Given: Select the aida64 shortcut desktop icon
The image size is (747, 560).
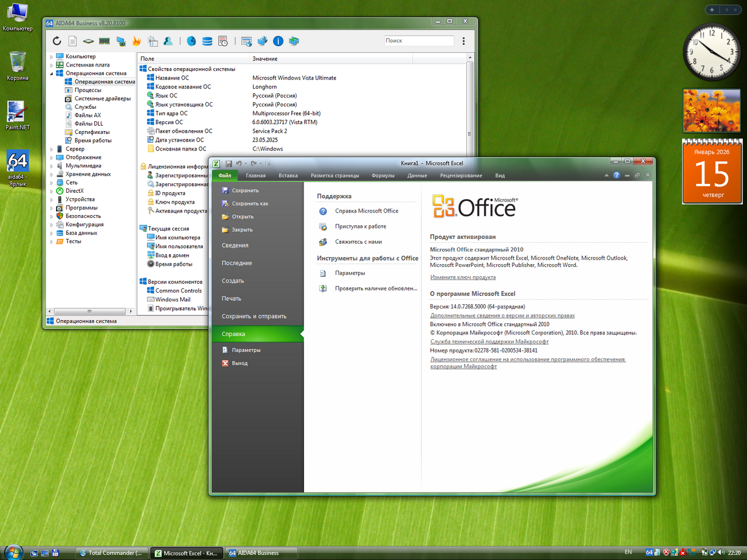Looking at the screenshot, I should [18, 168].
